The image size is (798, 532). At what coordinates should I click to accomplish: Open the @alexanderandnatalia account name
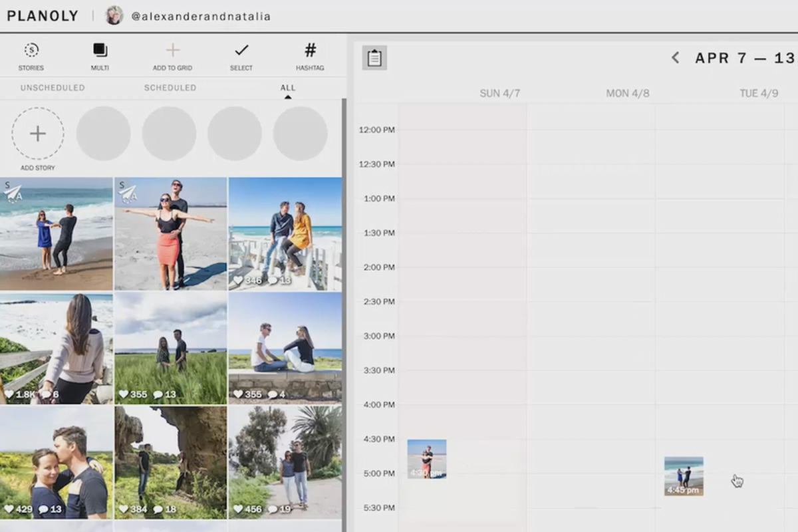pyautogui.click(x=201, y=17)
